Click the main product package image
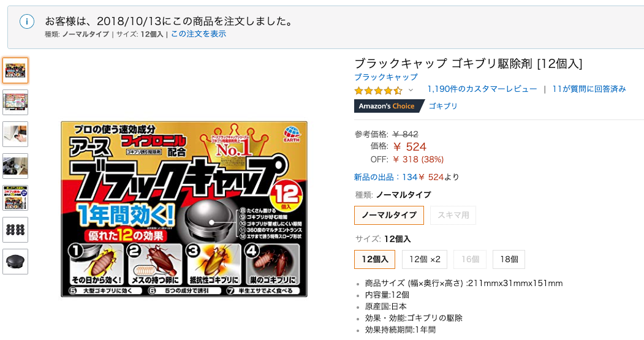 click(x=184, y=209)
